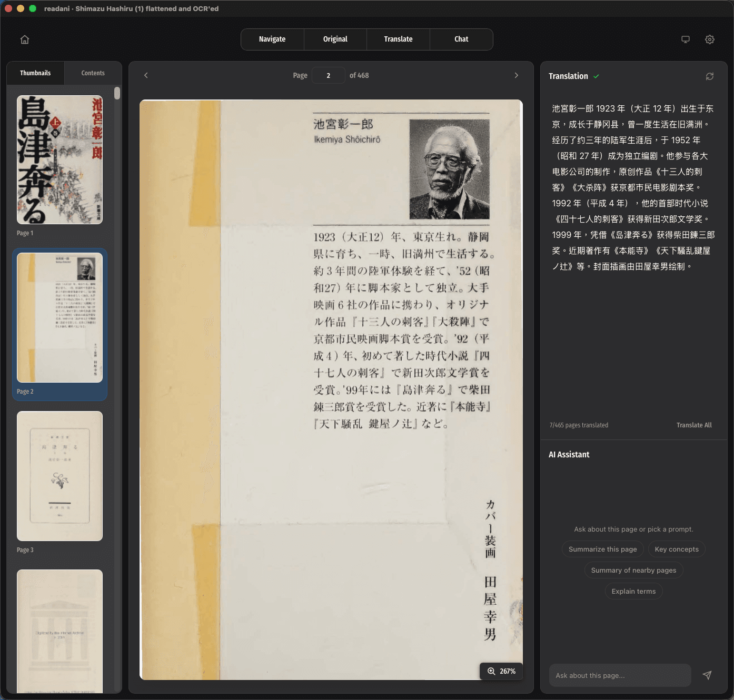The height and width of the screenshot is (700, 734).
Task: Click the 267% zoom control
Action: click(x=501, y=671)
